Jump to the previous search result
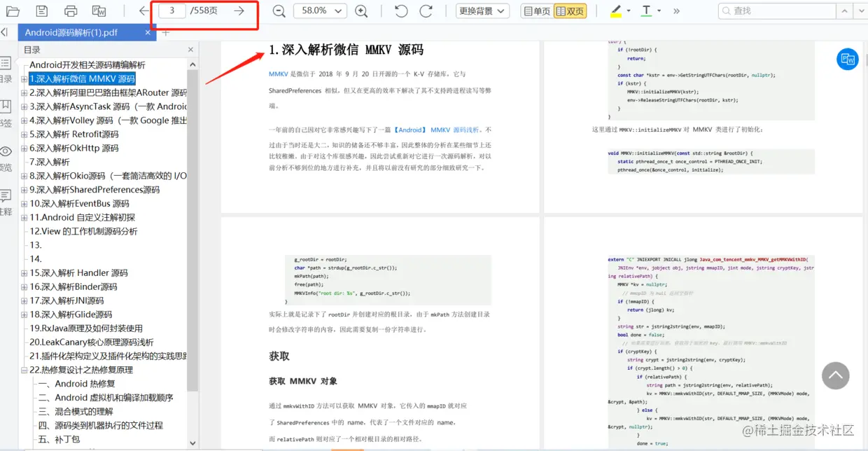868x451 pixels. pos(846,11)
